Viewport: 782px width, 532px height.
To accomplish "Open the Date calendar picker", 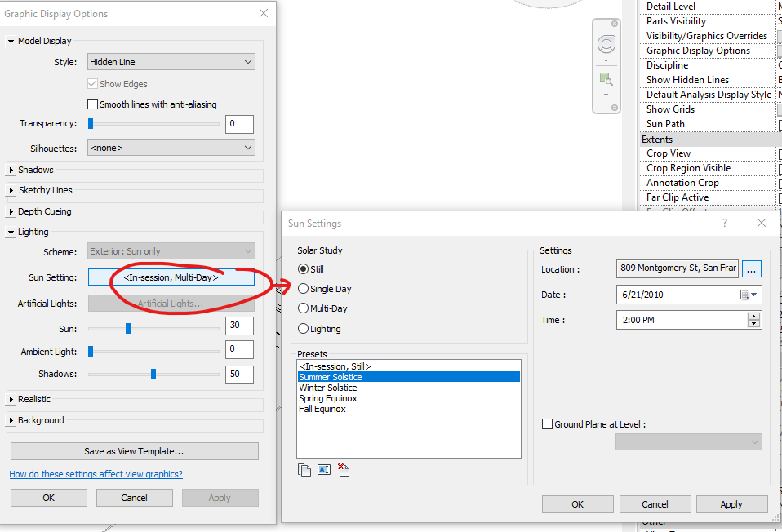I will [749, 295].
